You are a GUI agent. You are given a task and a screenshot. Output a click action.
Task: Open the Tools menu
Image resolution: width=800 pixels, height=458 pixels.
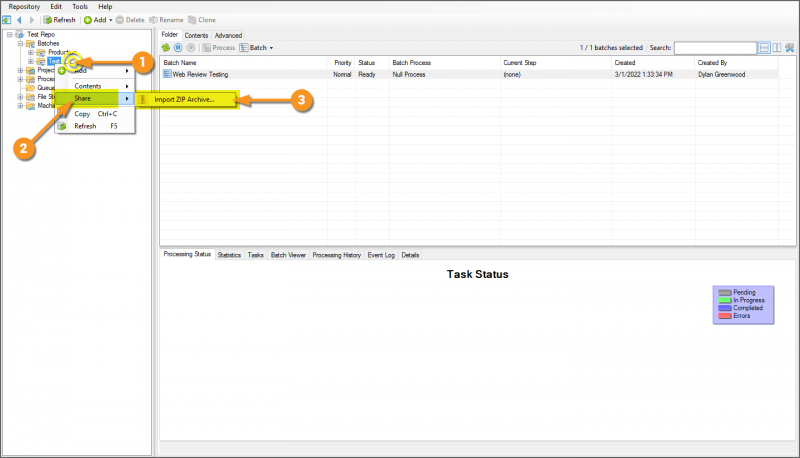80,7
